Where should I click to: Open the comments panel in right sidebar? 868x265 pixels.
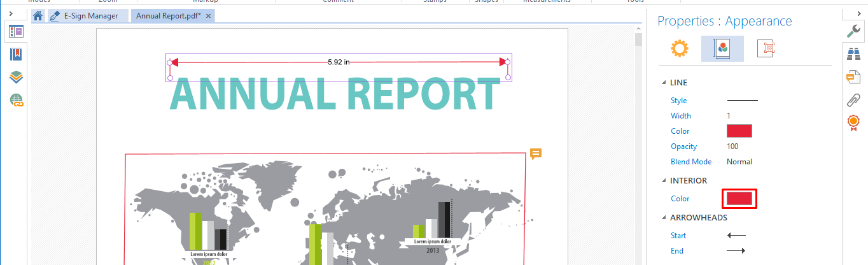(853, 77)
